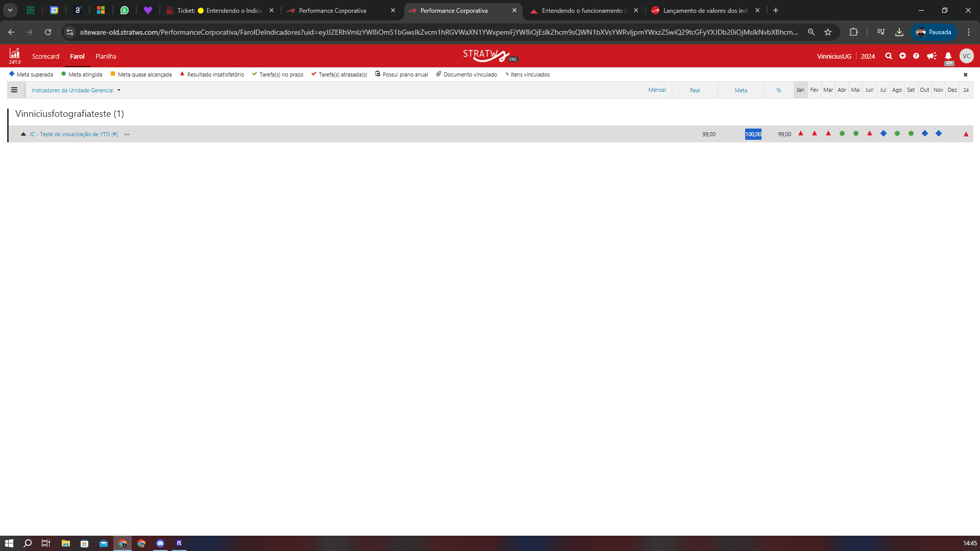
Task: Click the year 24 red triangle marker
Action: point(966,134)
